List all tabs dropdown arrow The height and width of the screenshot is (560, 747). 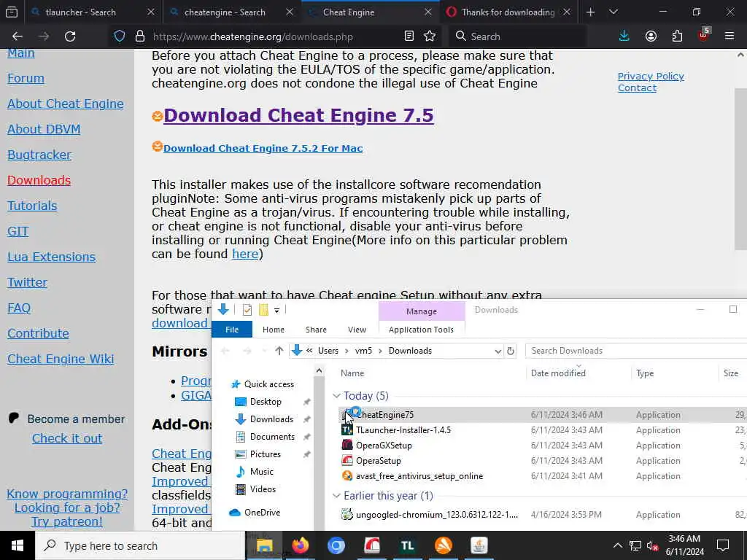tap(614, 12)
